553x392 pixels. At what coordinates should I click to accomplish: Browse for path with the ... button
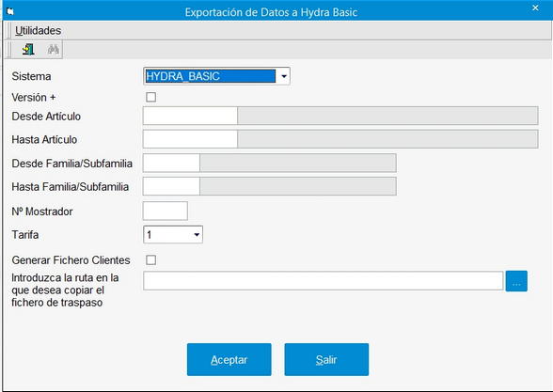516,281
